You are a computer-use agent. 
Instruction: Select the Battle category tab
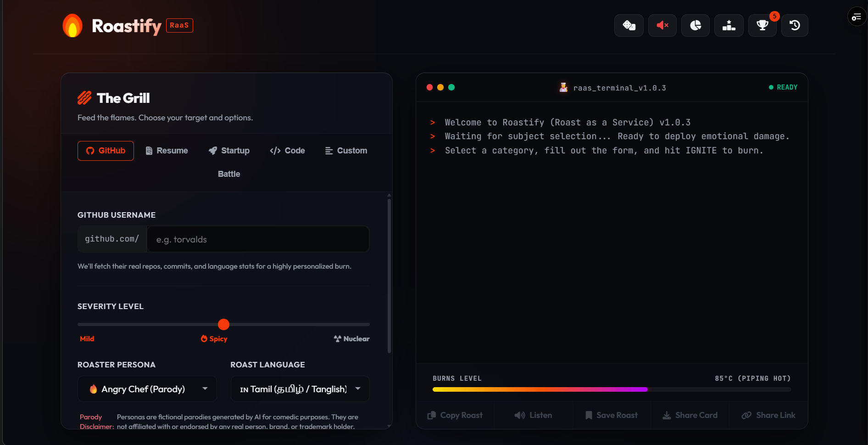coord(229,174)
